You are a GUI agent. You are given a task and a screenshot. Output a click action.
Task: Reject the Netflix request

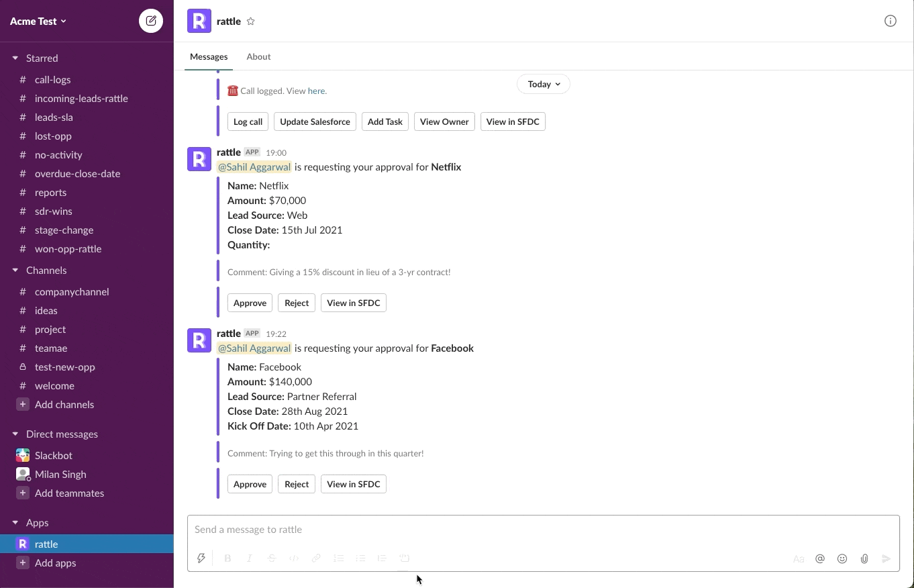coord(297,303)
